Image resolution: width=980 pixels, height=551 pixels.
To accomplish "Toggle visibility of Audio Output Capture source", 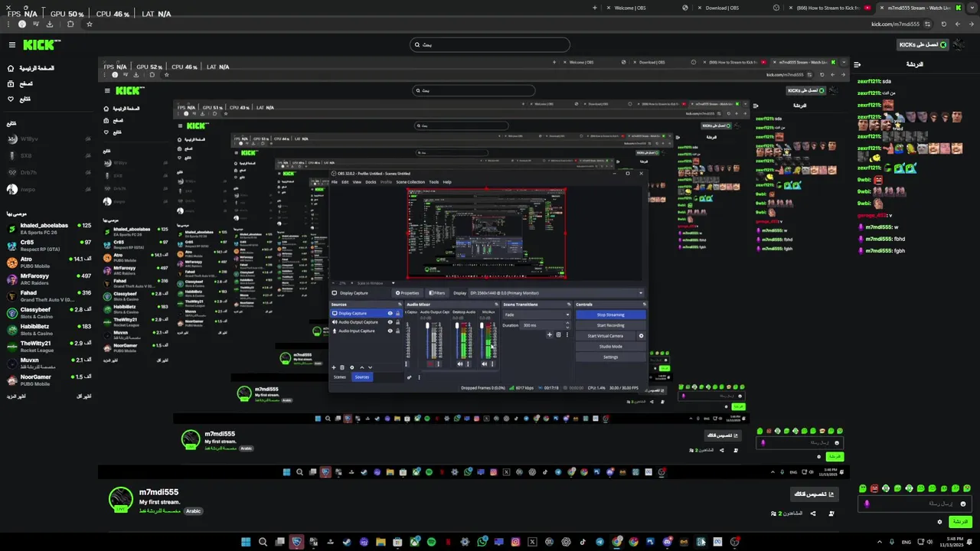I will pyautogui.click(x=390, y=322).
